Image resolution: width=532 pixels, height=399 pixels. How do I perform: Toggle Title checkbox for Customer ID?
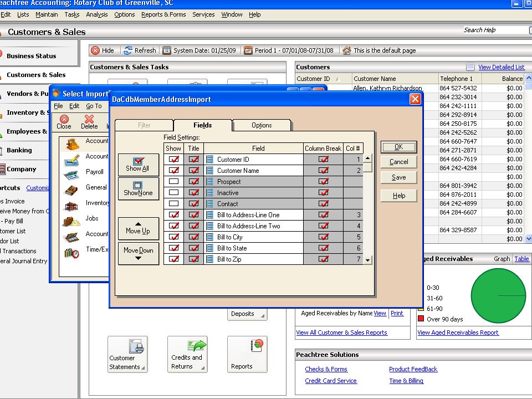pyautogui.click(x=194, y=160)
